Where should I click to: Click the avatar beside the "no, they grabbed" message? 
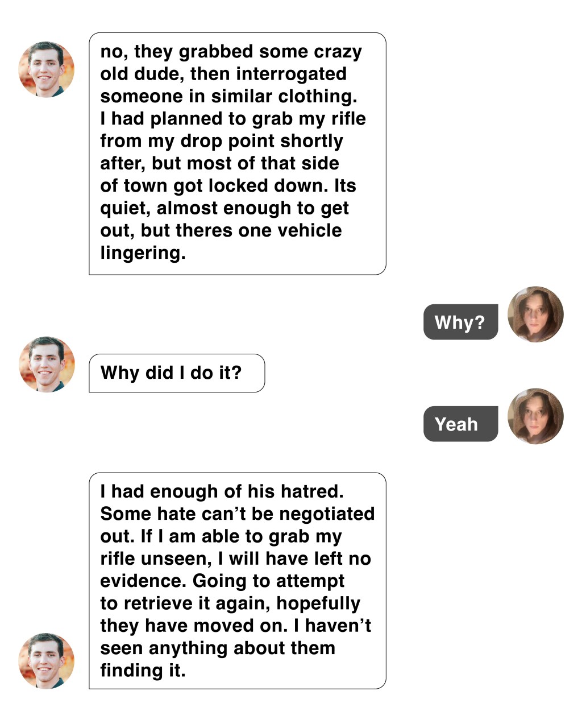pyautogui.click(x=47, y=69)
